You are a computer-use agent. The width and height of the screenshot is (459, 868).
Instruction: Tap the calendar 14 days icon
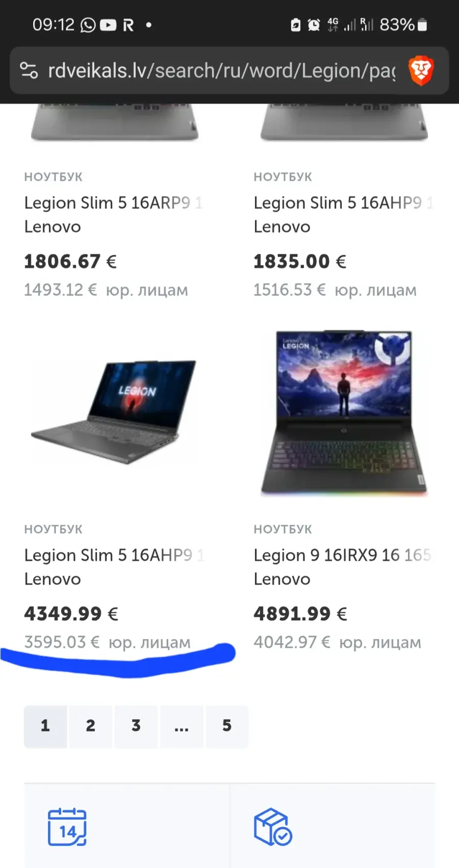(67, 827)
